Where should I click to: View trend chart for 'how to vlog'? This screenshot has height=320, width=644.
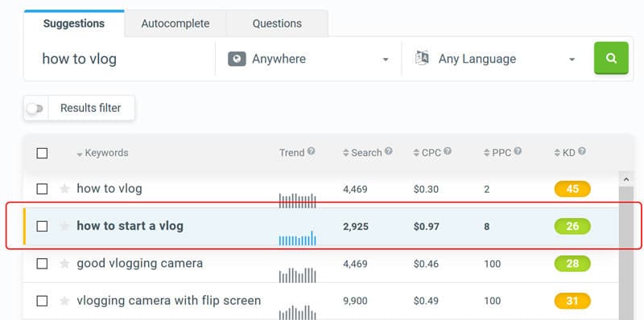298,200
